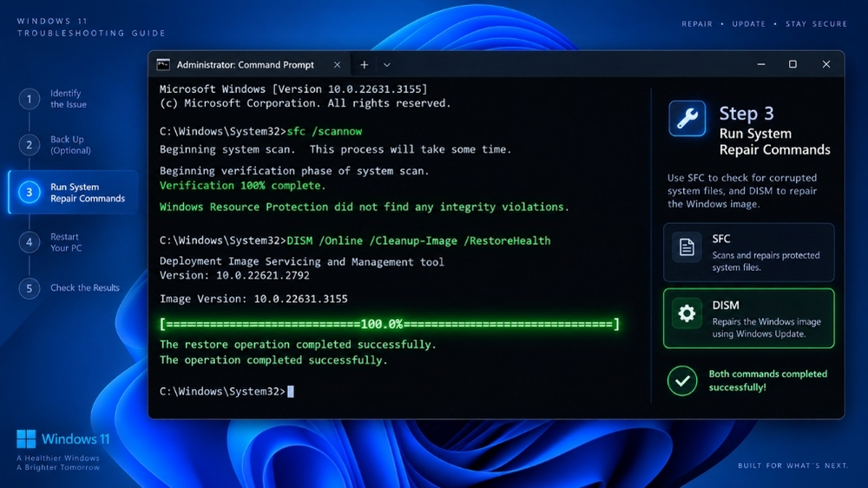868x488 pixels.
Task: Click the 'Step 3' heading
Action: 746,114
